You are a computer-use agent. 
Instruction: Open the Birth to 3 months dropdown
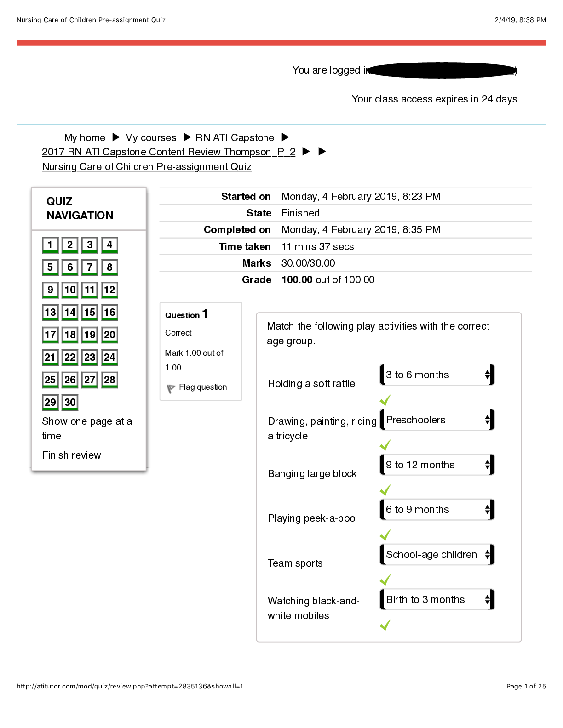click(437, 600)
